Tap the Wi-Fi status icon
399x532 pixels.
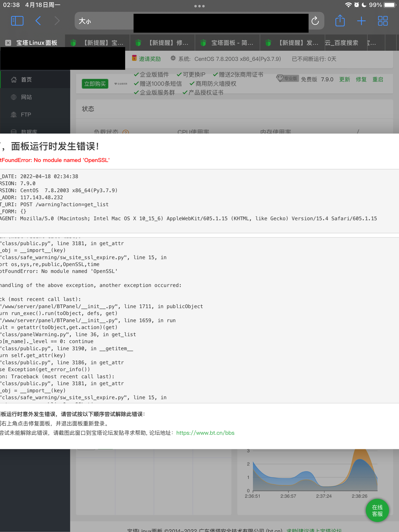(348, 5)
